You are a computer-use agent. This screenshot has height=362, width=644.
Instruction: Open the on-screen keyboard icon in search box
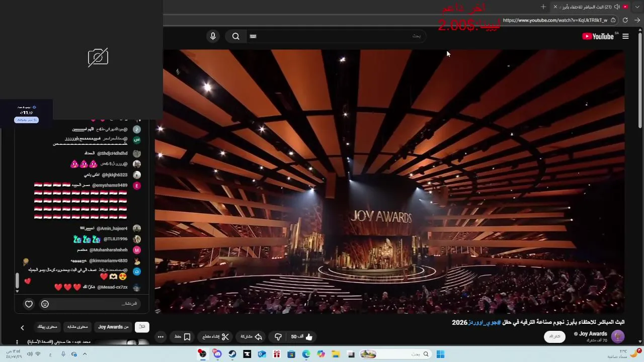[253, 36]
